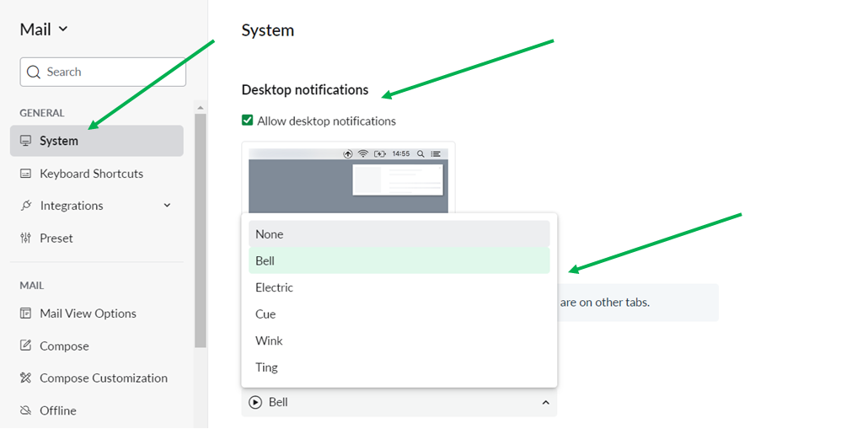868x429 pixels.
Task: Click the 'are on other tabs.' note text
Action: point(605,303)
